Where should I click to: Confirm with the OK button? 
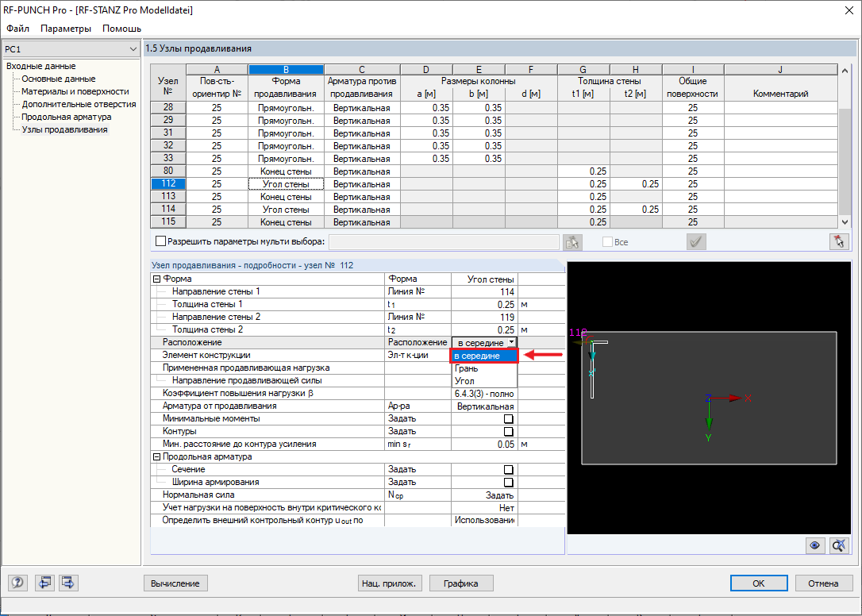click(759, 583)
